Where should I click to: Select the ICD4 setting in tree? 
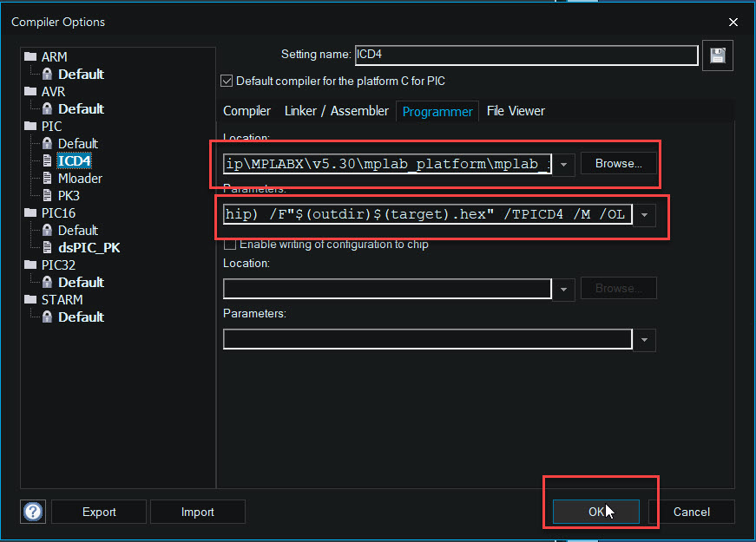coord(75,161)
